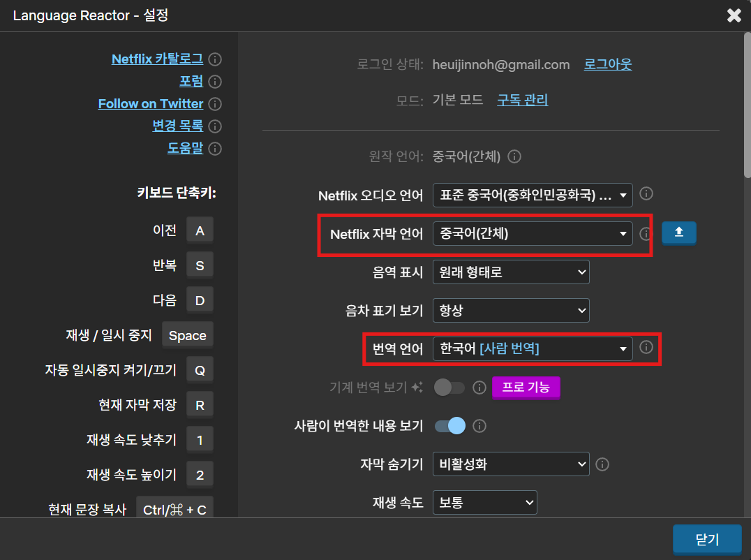Show info icon next to Follow on Twitter

[x=215, y=104]
